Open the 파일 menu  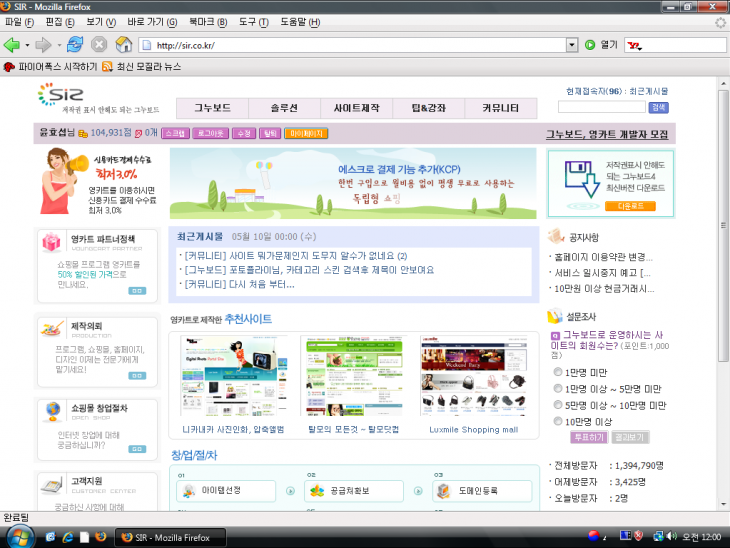pos(20,22)
